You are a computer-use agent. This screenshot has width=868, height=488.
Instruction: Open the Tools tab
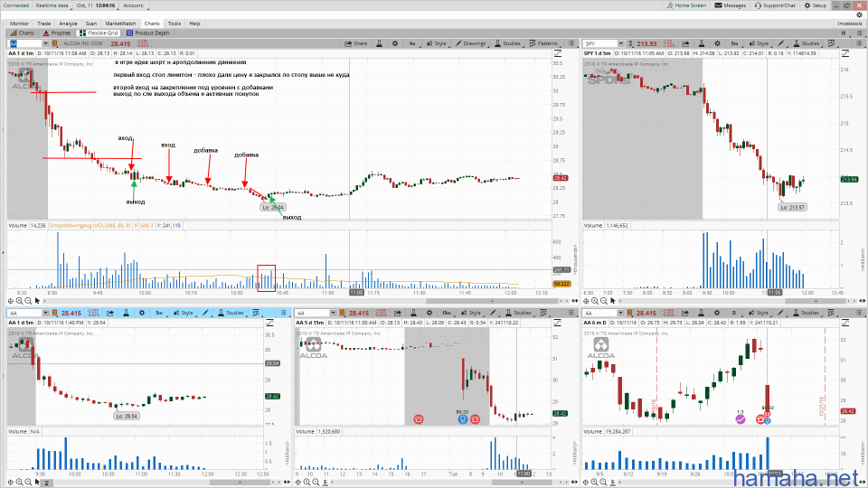click(175, 23)
